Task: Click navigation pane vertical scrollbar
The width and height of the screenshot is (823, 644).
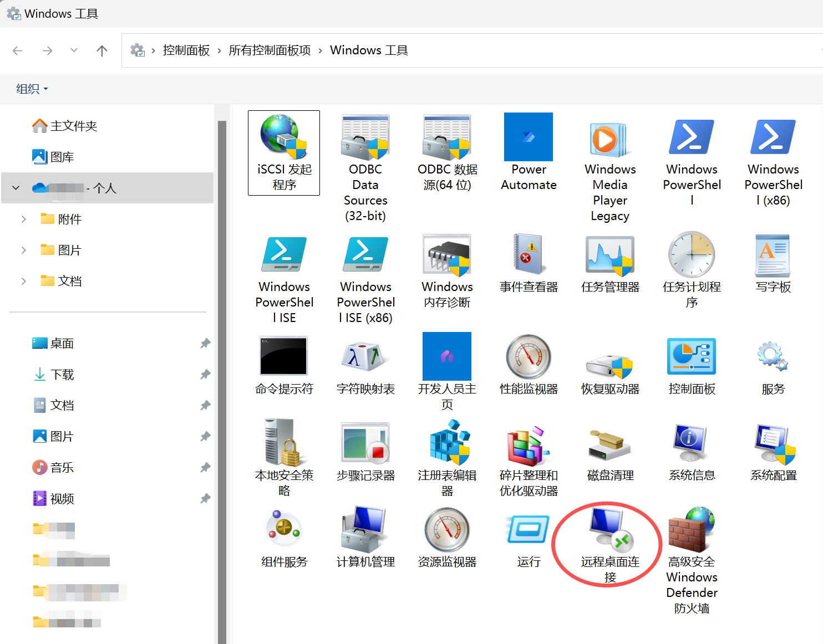Action: click(222, 382)
